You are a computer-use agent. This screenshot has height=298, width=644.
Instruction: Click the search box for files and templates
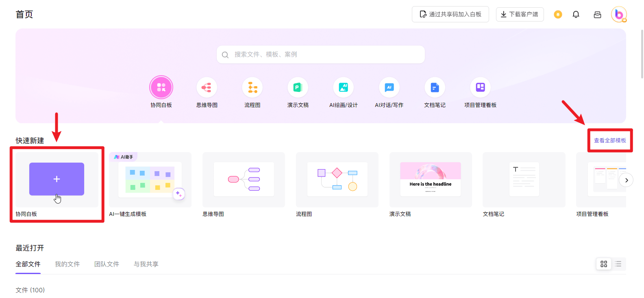point(321,54)
